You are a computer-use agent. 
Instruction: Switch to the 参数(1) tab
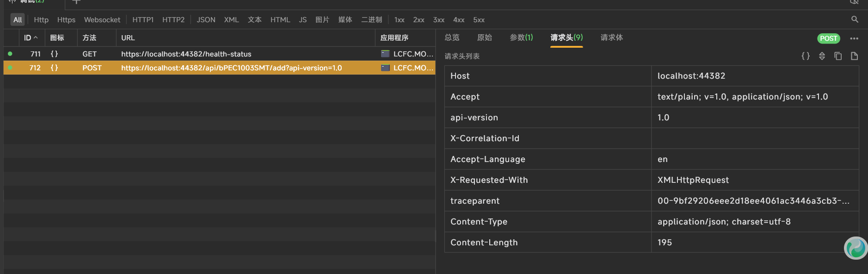(x=521, y=37)
